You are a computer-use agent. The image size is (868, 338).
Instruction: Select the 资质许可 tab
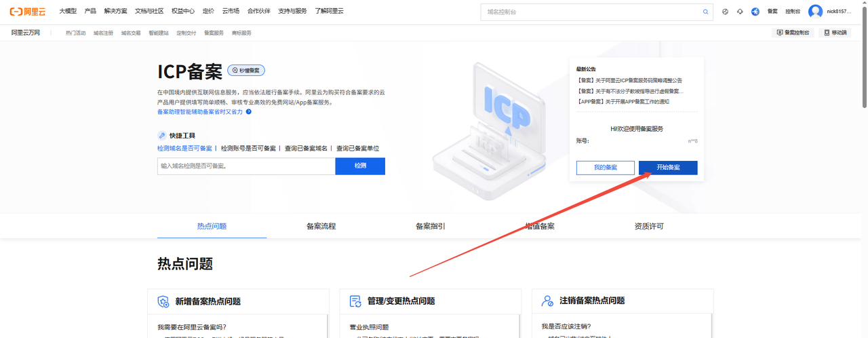[x=649, y=226]
